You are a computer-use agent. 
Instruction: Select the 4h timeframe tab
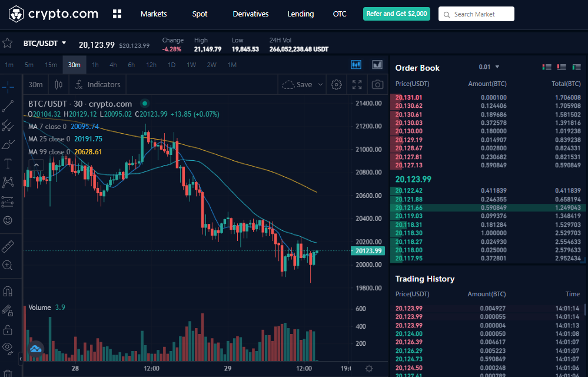coord(113,65)
